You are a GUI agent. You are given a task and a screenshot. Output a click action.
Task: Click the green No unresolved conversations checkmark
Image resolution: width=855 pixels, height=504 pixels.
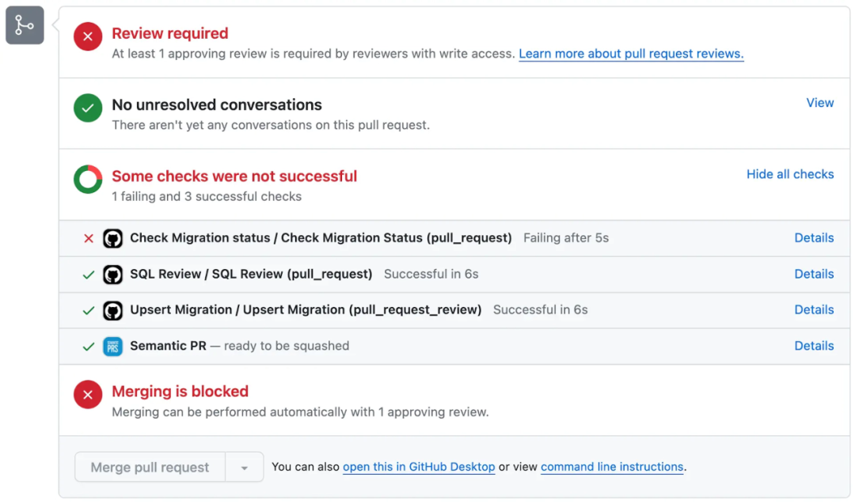pos(88,108)
